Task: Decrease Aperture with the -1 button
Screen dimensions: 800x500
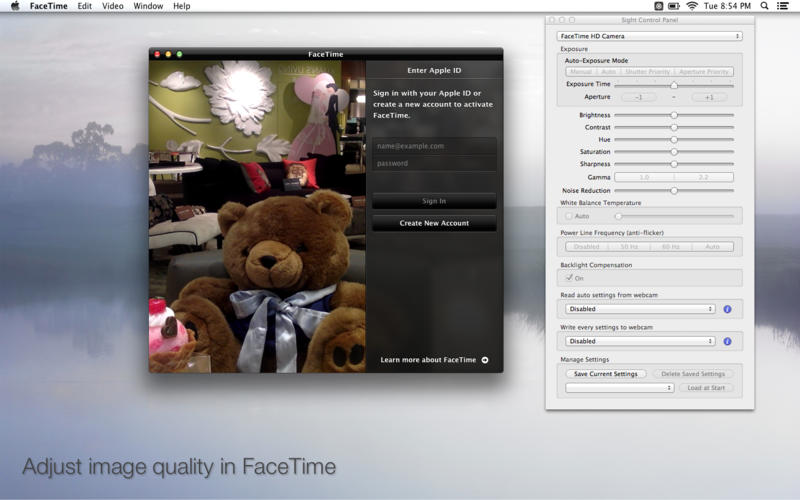Action: coord(639,97)
